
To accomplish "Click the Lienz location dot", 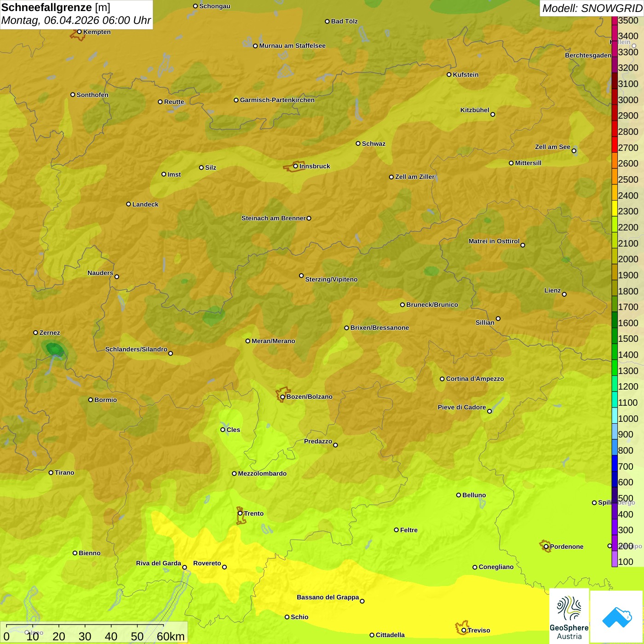I will coord(564,294).
